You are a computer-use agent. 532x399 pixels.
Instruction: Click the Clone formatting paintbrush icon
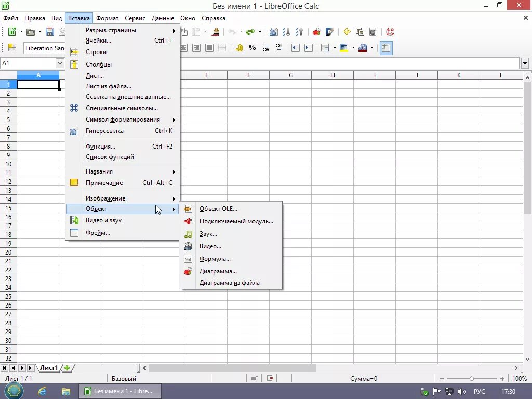tap(216, 32)
